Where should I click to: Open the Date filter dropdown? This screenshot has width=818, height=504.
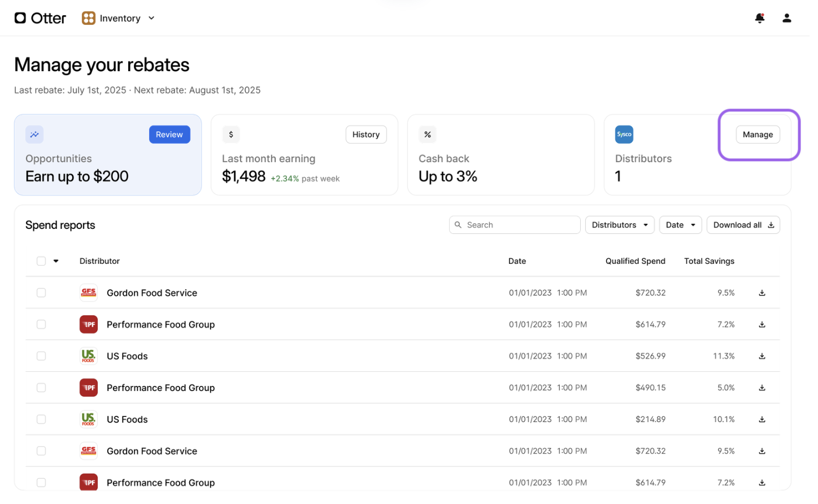click(x=680, y=224)
